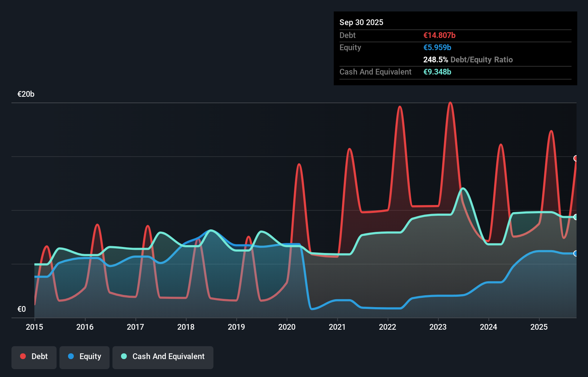Click the blue Equity endpoint marker on chart edge
588x377 pixels.
click(x=576, y=253)
